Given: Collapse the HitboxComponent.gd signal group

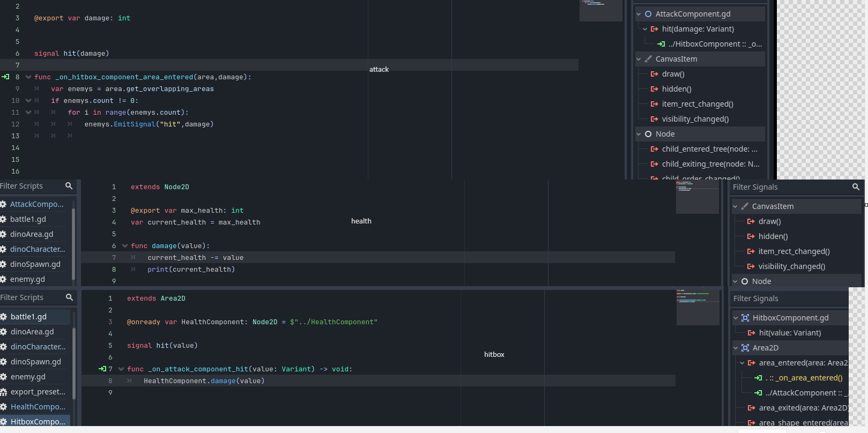Looking at the screenshot, I should [x=736, y=318].
